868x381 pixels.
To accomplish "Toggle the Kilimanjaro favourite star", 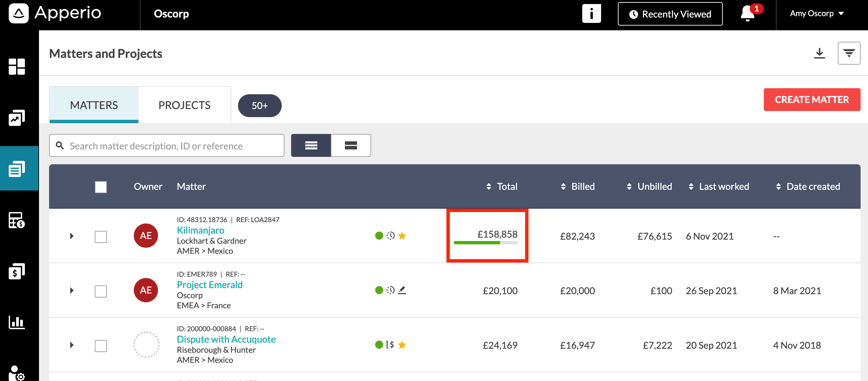I will tap(402, 236).
